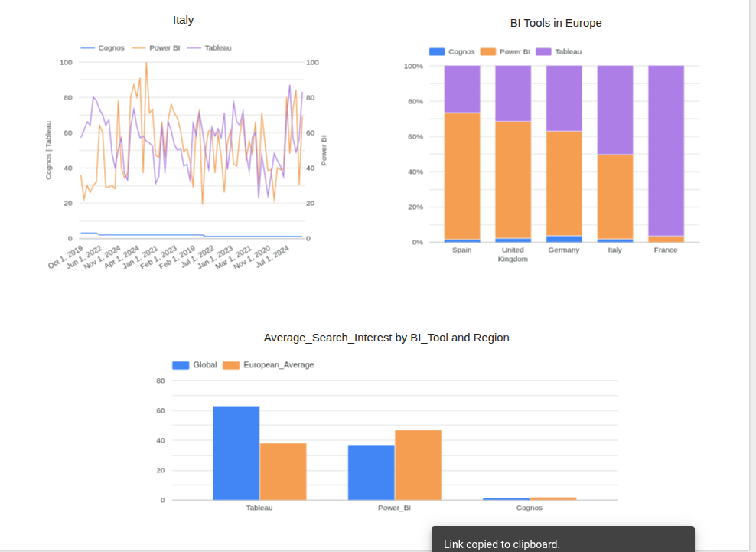
Task: Click the France axis label
Action: 666,250
